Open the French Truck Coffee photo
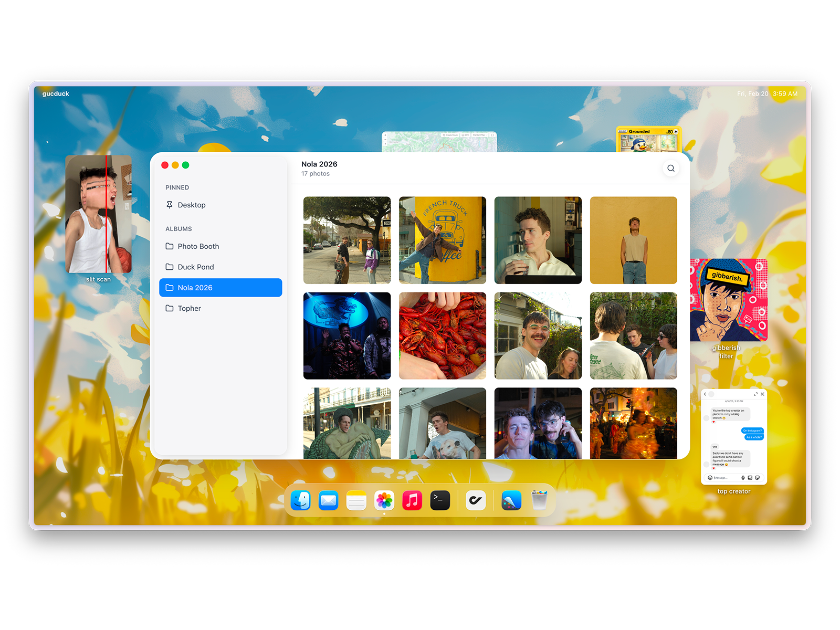The image size is (840, 630). (x=443, y=240)
